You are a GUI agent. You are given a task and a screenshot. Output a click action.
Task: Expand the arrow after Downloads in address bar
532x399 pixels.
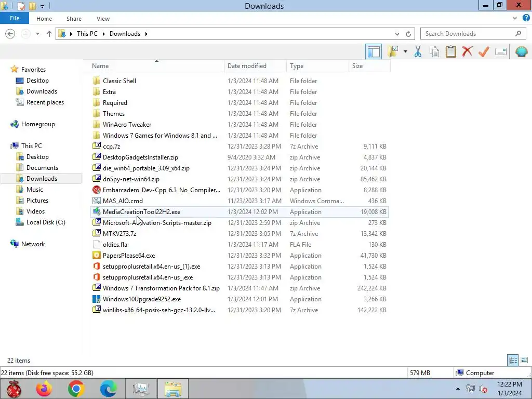point(146,34)
